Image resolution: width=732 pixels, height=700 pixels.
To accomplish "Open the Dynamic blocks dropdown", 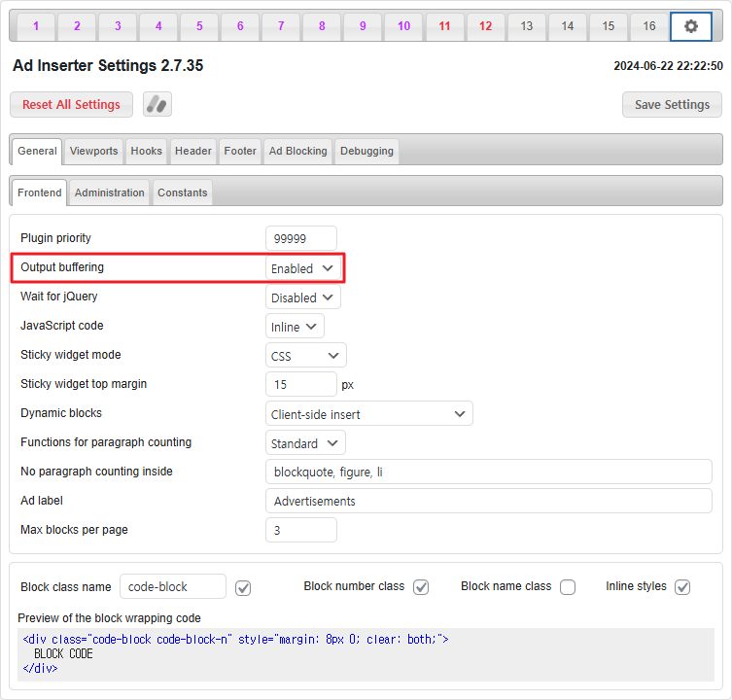I will click(368, 414).
